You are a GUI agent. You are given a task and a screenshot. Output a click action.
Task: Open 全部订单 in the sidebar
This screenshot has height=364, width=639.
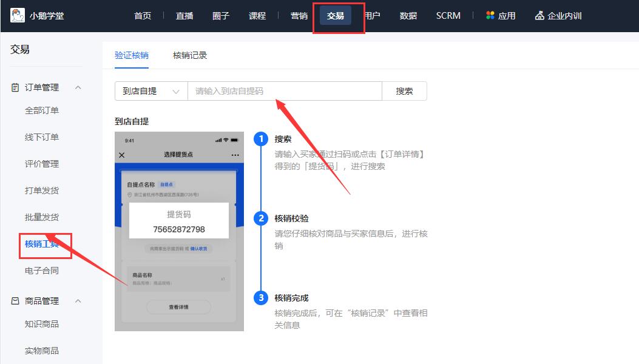(x=42, y=110)
